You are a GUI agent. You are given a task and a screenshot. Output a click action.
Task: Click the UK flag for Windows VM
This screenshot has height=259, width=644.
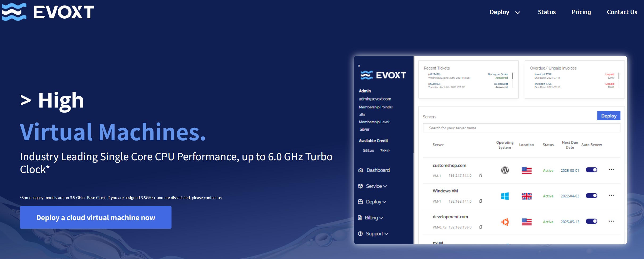point(527,196)
